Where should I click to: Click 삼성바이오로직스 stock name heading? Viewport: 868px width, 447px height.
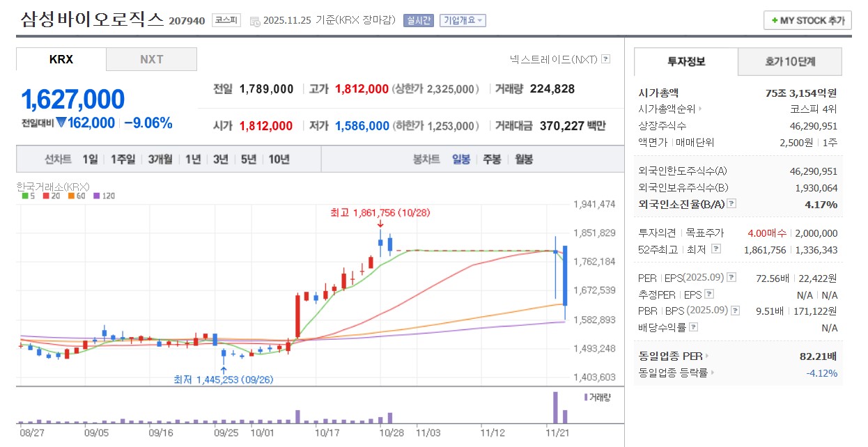pos(93,19)
